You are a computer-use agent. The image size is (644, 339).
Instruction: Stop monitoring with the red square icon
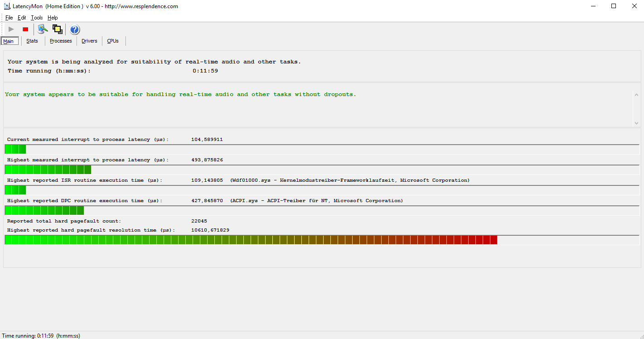coord(25,29)
